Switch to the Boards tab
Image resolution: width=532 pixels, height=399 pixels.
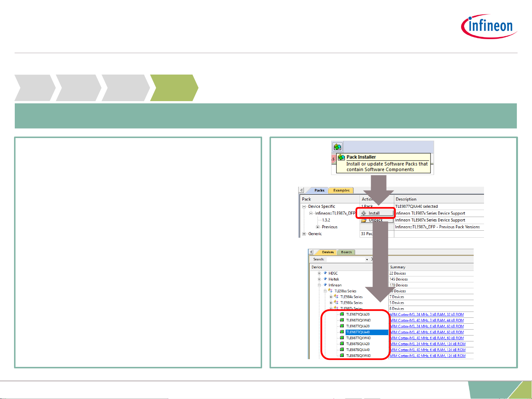(x=346, y=252)
